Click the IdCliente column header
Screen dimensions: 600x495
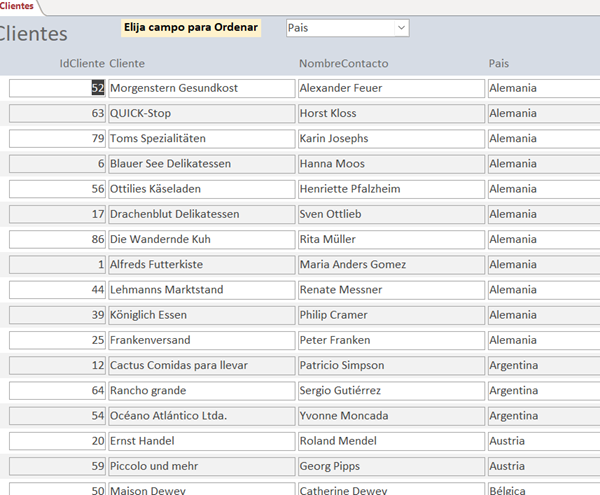coord(82,64)
